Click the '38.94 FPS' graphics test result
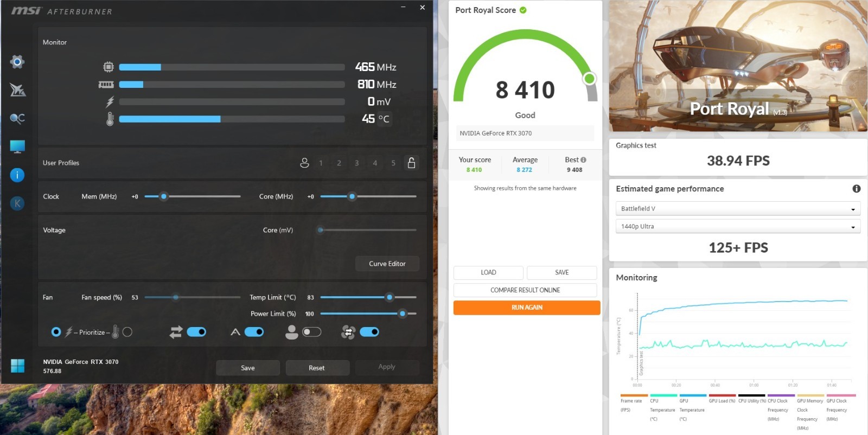The height and width of the screenshot is (435, 868). pos(738,161)
